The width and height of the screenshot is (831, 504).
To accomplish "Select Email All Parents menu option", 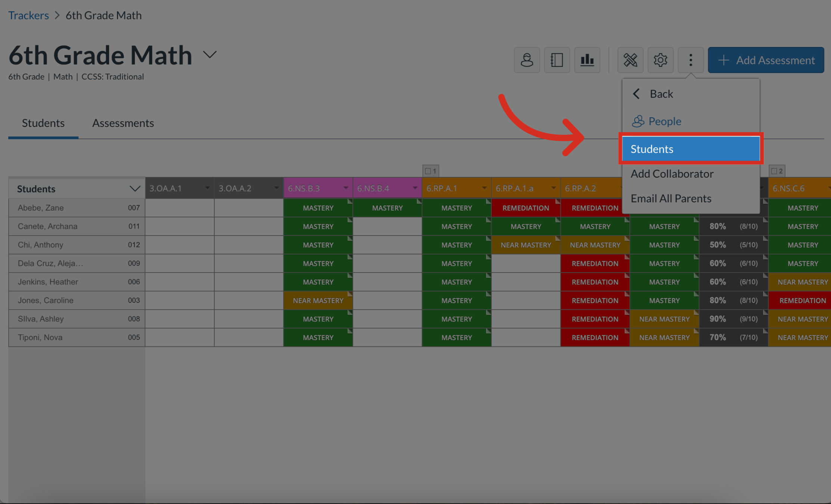I will coord(671,198).
